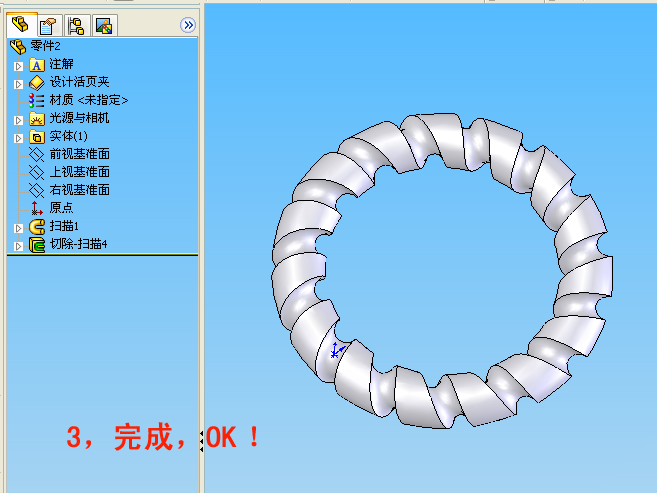Switch to the PropertyManager tab
The width and height of the screenshot is (657, 493).
pyautogui.click(x=48, y=26)
